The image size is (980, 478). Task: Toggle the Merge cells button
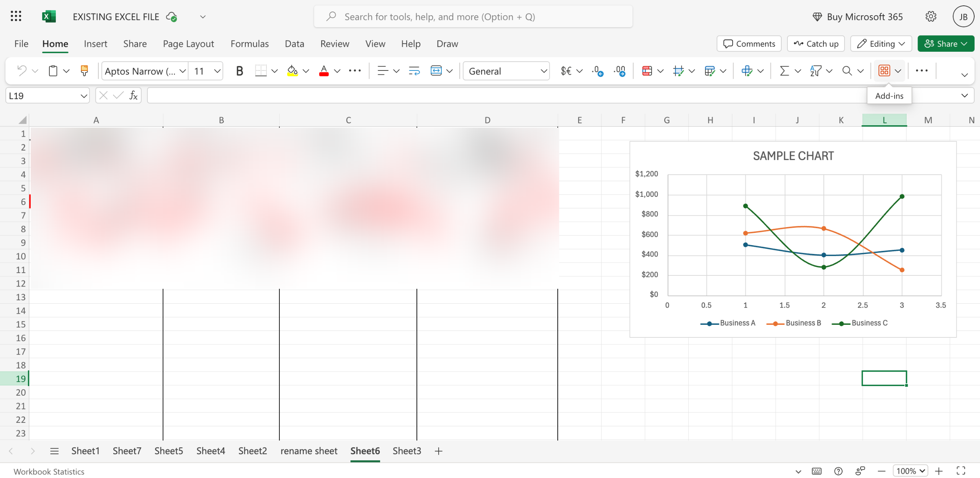(436, 71)
